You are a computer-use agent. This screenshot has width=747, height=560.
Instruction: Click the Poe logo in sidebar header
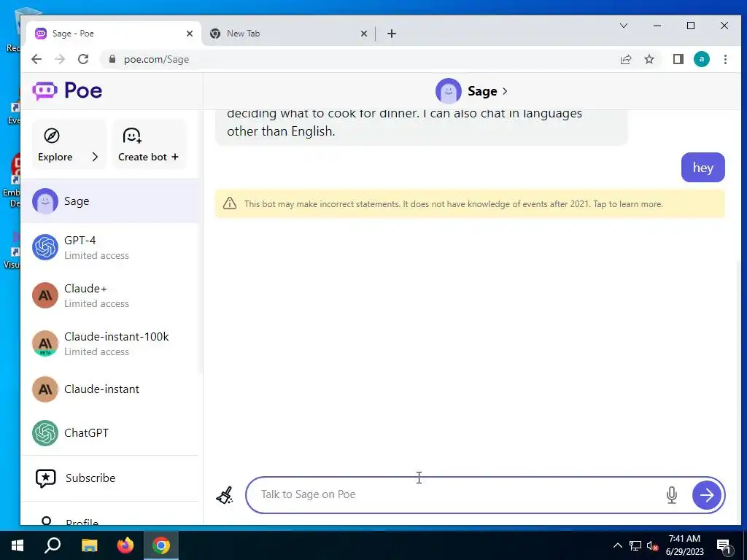click(x=67, y=90)
